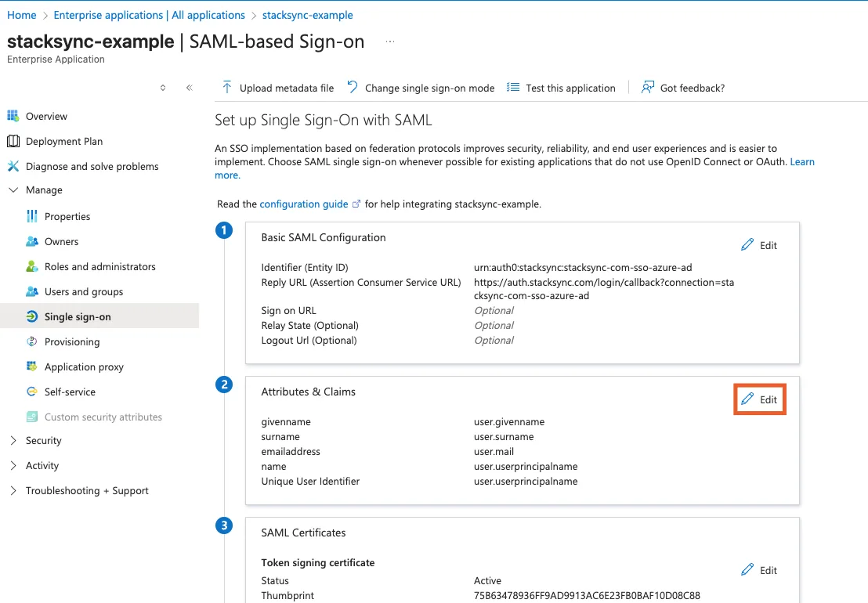Click the Provisioning cycle icon

click(x=32, y=341)
